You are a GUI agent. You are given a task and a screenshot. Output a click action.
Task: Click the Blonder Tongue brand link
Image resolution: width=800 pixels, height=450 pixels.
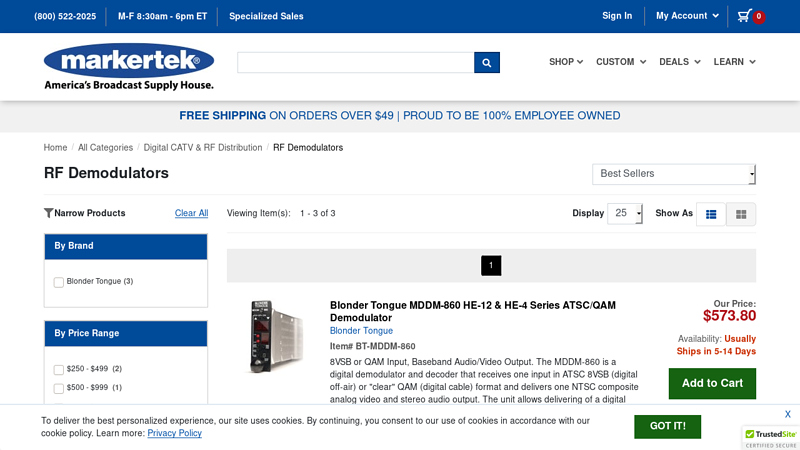361,331
